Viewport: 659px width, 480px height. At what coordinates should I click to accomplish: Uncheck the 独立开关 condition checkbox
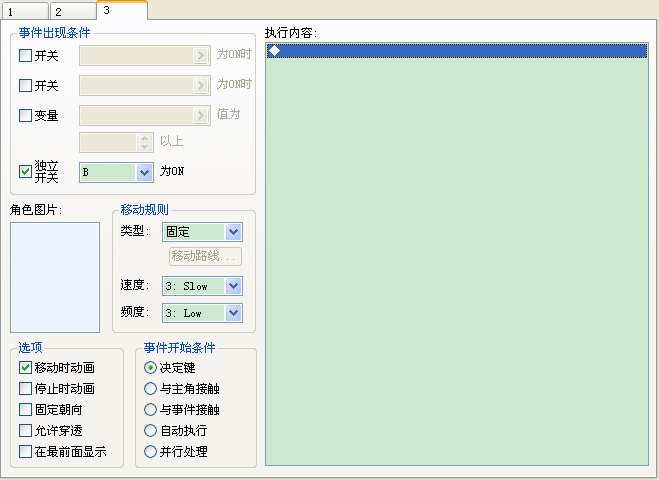[26, 171]
